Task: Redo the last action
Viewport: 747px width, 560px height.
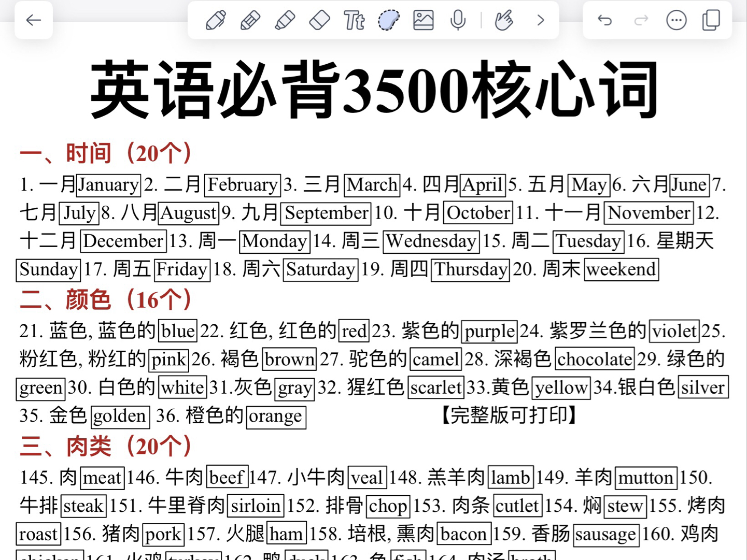Action: coord(641,20)
